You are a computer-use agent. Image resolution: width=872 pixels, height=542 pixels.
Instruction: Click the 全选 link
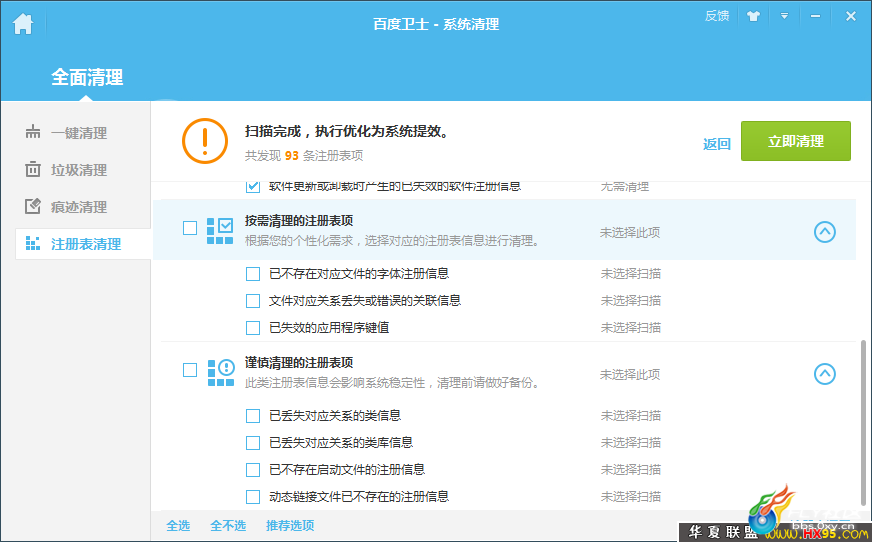point(178,525)
